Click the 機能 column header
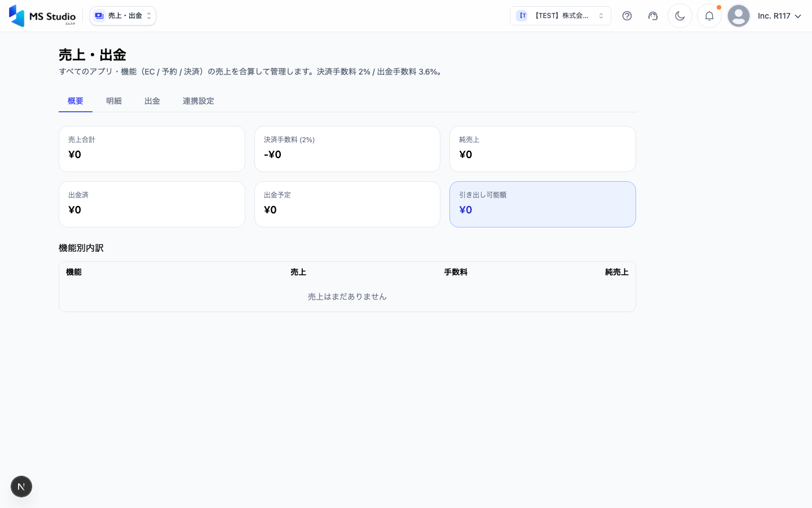 coord(74,272)
